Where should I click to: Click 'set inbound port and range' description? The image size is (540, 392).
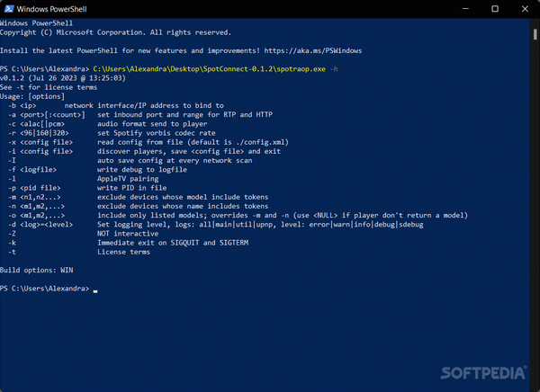pos(184,114)
